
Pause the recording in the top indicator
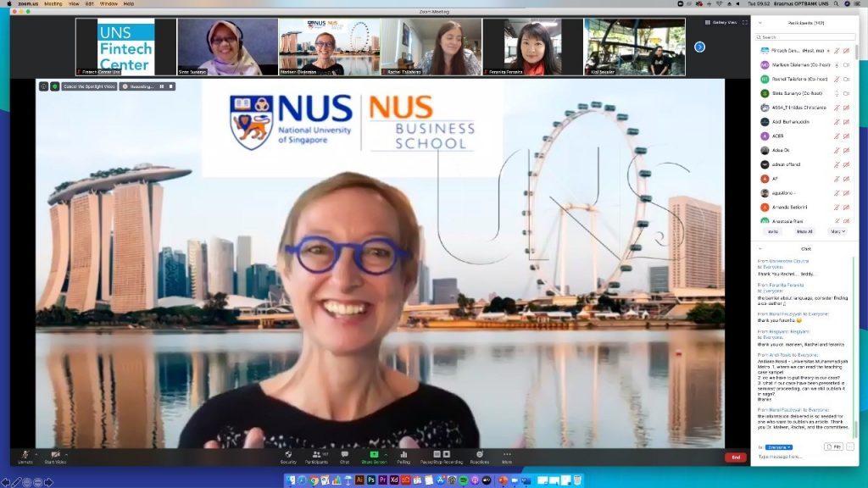click(162, 86)
